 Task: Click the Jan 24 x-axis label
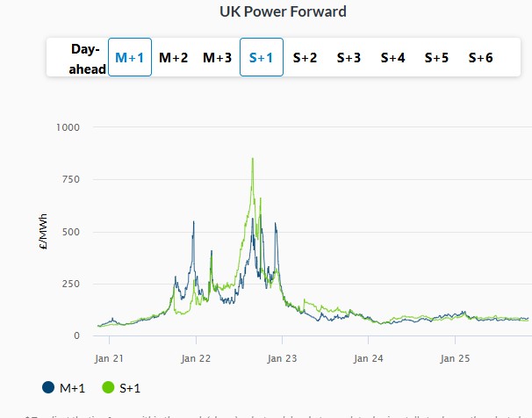click(368, 358)
